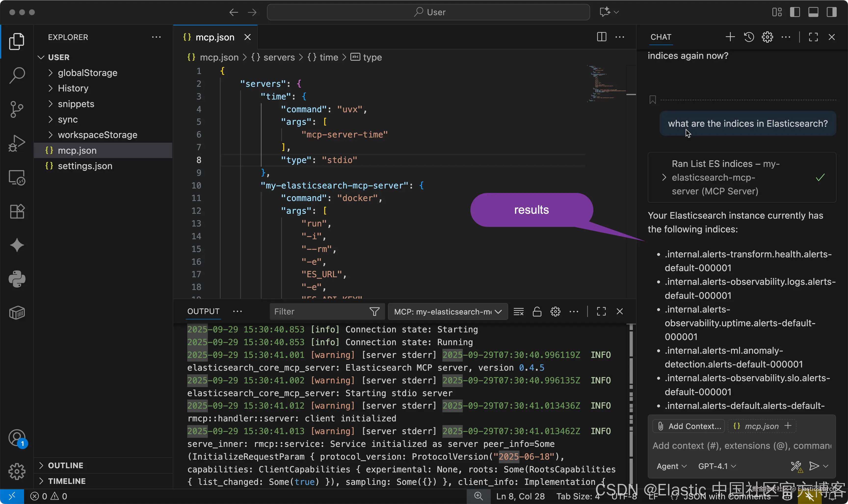848x504 pixels.
Task: Toggle bottom panel visibility
Action: click(x=813, y=12)
